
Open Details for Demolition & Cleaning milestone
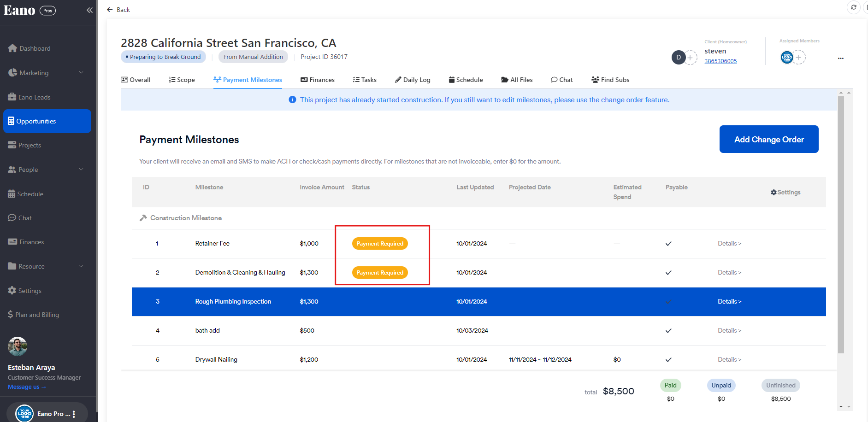[729, 273]
